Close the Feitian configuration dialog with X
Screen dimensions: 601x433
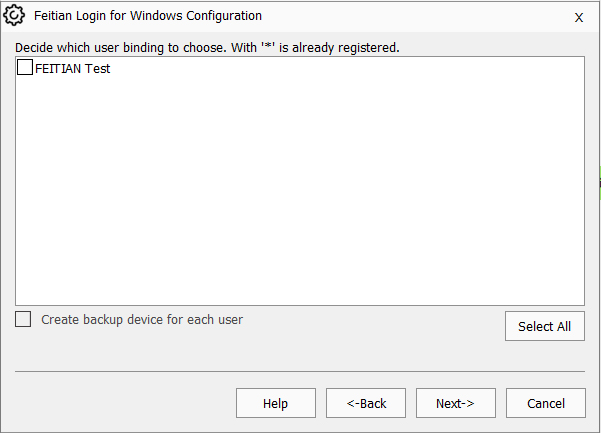(x=579, y=17)
